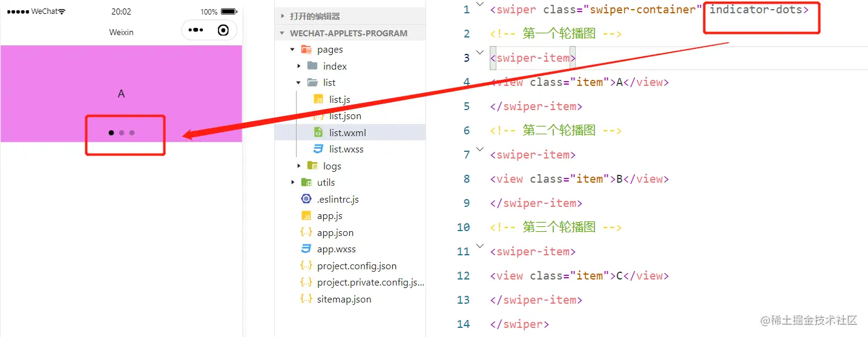The height and width of the screenshot is (337, 868).
Task: Open app.json in the file tree
Action: (335, 232)
